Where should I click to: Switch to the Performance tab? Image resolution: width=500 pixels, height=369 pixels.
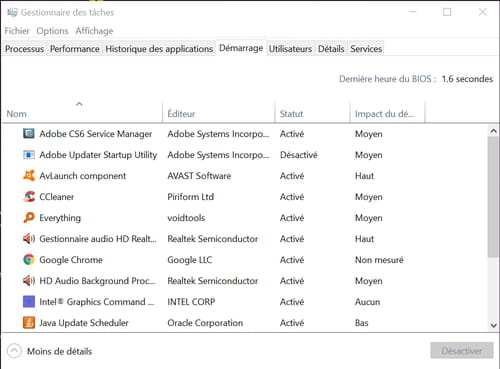75,49
